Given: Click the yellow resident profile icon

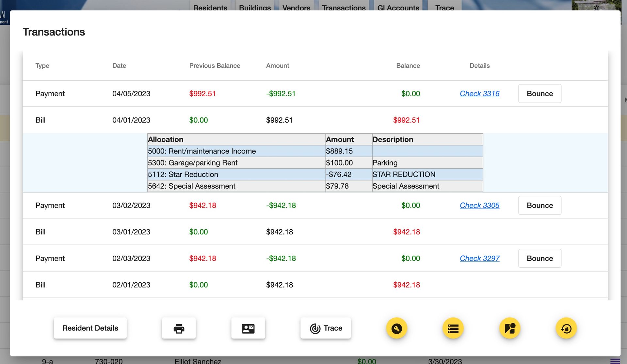Looking at the screenshot, I should click(510, 328).
